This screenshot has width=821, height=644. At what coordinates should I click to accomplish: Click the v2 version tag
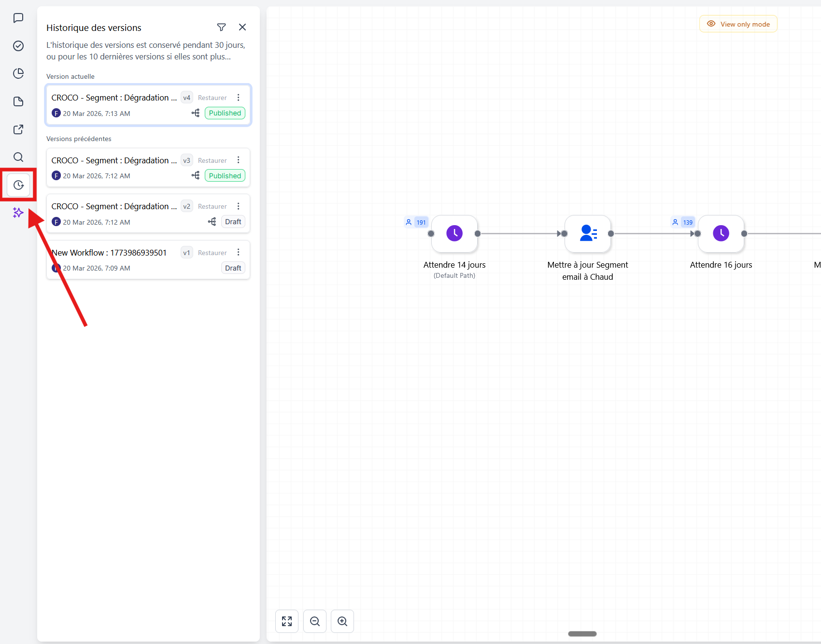[x=187, y=206]
